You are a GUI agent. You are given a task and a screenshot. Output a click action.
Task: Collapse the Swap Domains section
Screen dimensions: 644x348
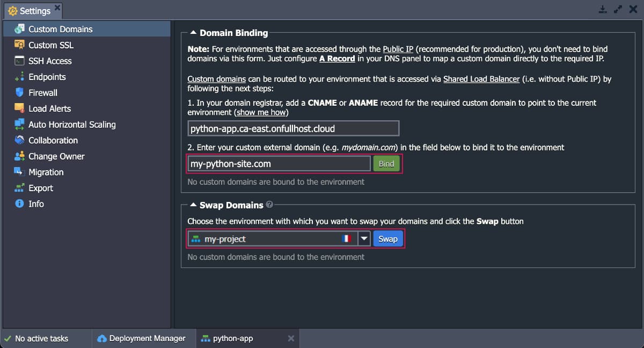point(194,205)
